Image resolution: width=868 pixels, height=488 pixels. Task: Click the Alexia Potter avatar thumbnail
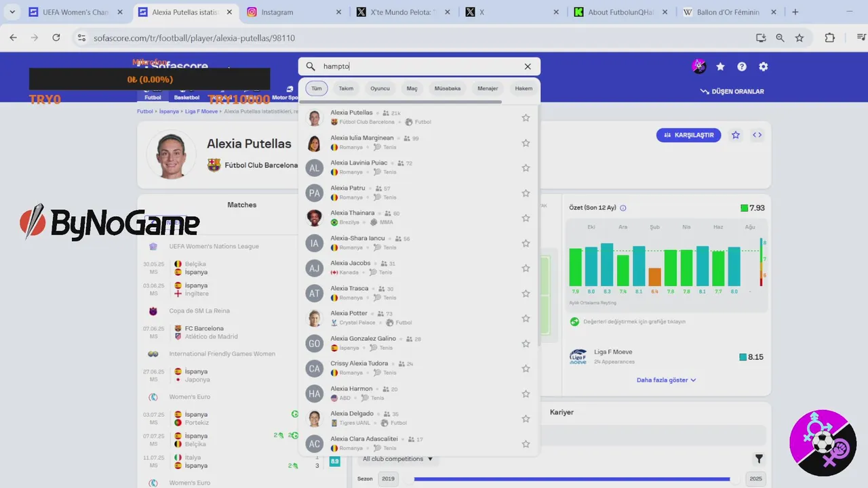coord(314,318)
